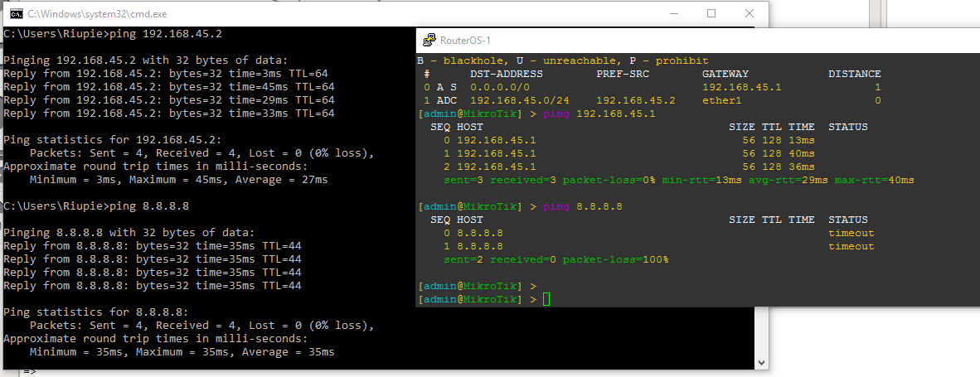Viewport: 980px width, 377px height.
Task: Click DISTANCE column header
Action: pos(854,74)
